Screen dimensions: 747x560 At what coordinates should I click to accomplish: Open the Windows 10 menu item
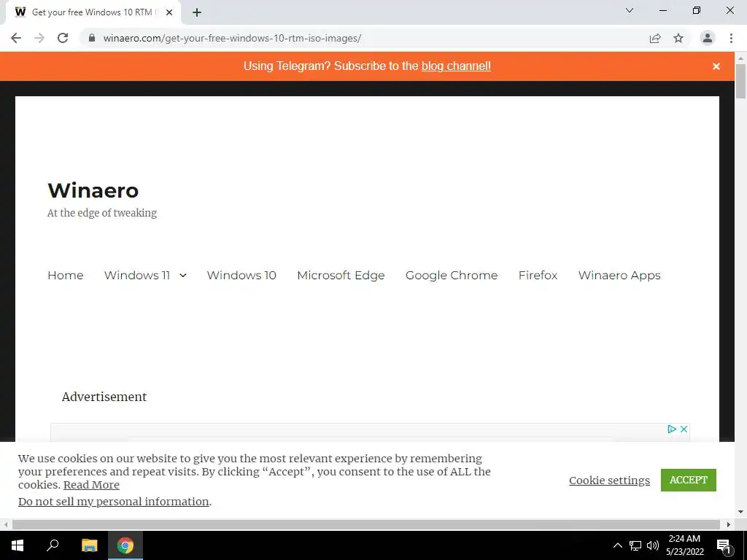[241, 275]
